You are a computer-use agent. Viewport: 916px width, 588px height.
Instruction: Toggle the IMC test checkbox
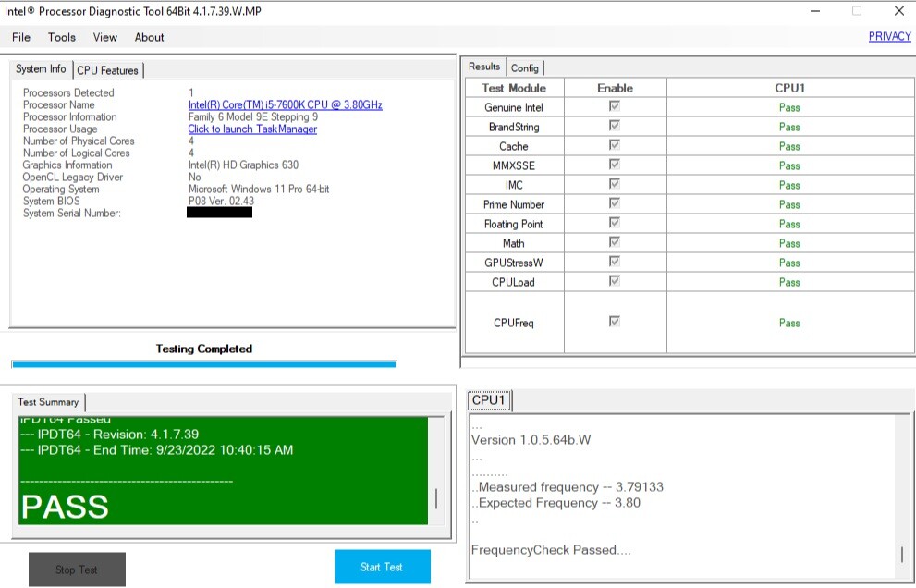pyautogui.click(x=614, y=184)
